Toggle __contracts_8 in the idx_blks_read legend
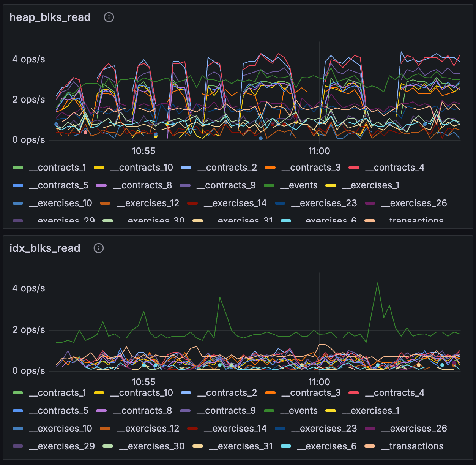 (142, 410)
